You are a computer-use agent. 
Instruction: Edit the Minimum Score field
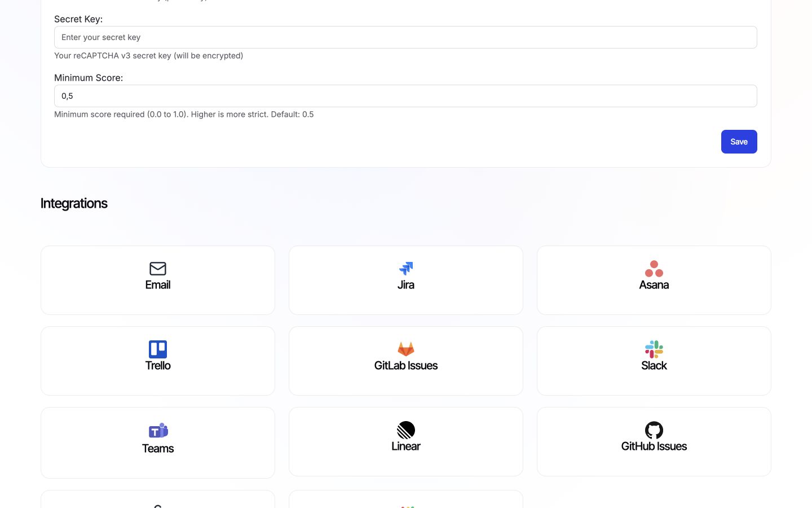pyautogui.click(x=405, y=96)
